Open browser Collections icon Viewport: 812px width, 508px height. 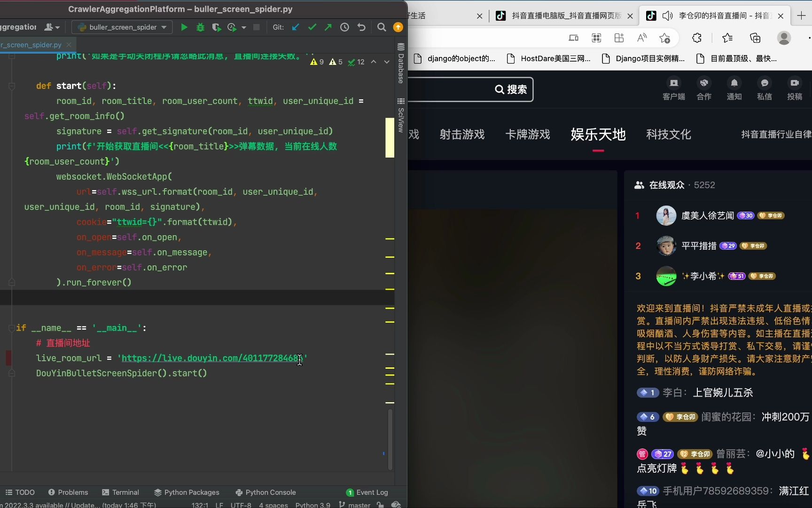[755, 38]
